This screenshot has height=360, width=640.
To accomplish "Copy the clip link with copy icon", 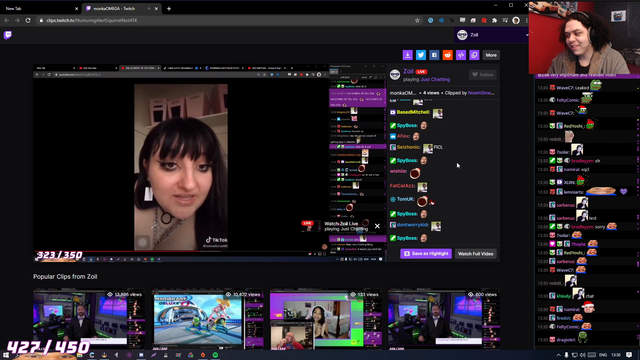I will (x=474, y=55).
